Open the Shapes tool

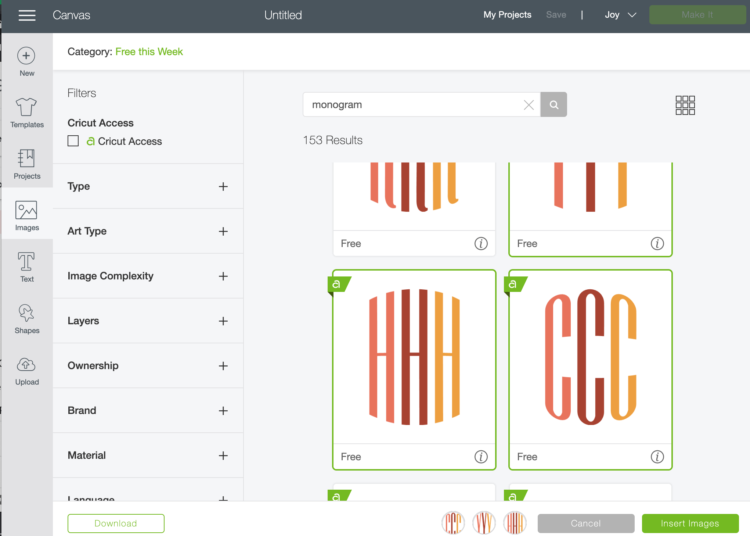(x=26, y=316)
